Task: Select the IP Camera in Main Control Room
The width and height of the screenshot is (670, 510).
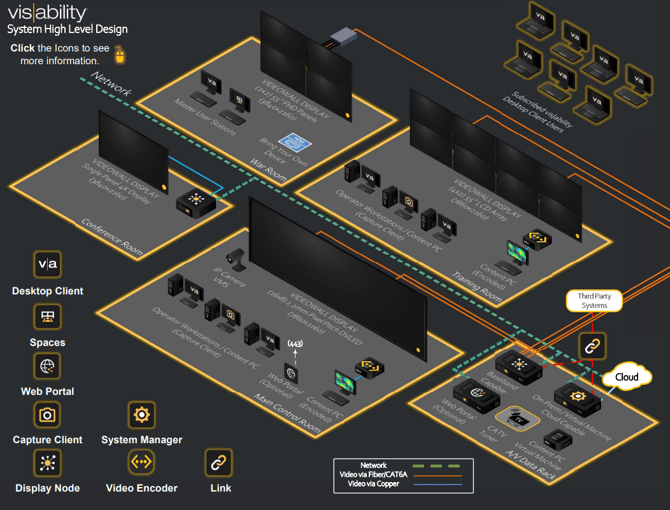Action: (236, 260)
